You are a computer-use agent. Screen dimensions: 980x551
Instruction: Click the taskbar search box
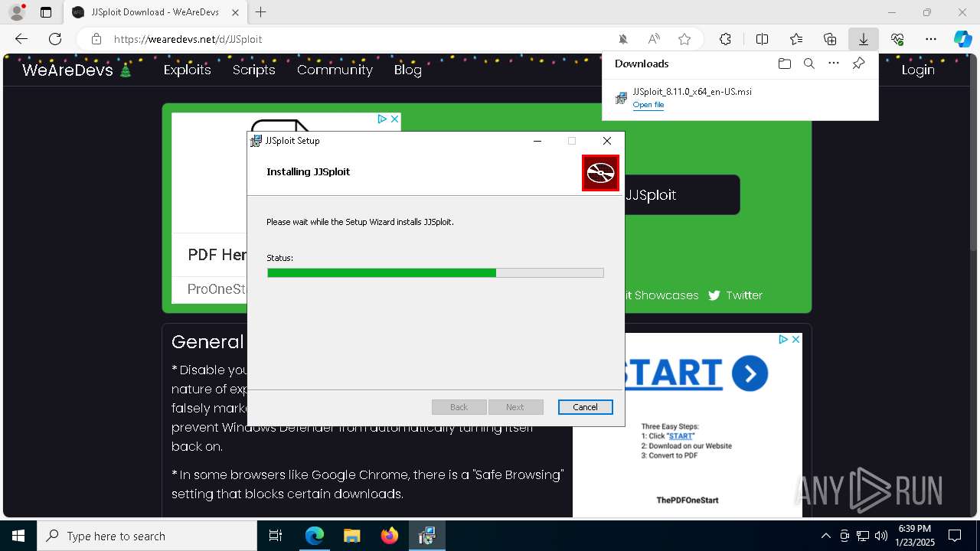147,536
